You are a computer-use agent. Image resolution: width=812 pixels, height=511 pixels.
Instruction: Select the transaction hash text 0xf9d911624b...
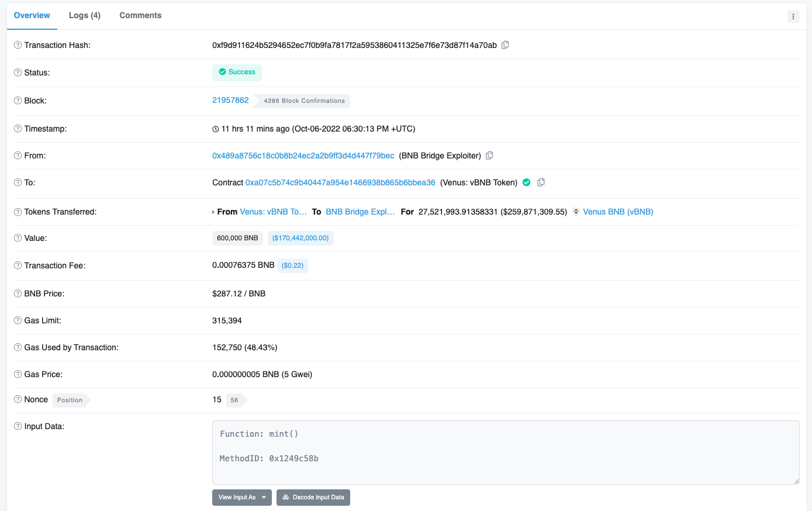pyautogui.click(x=354, y=45)
